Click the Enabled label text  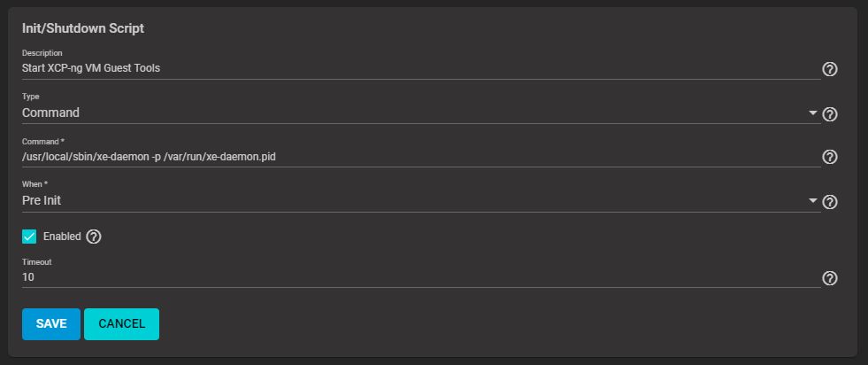click(62, 237)
